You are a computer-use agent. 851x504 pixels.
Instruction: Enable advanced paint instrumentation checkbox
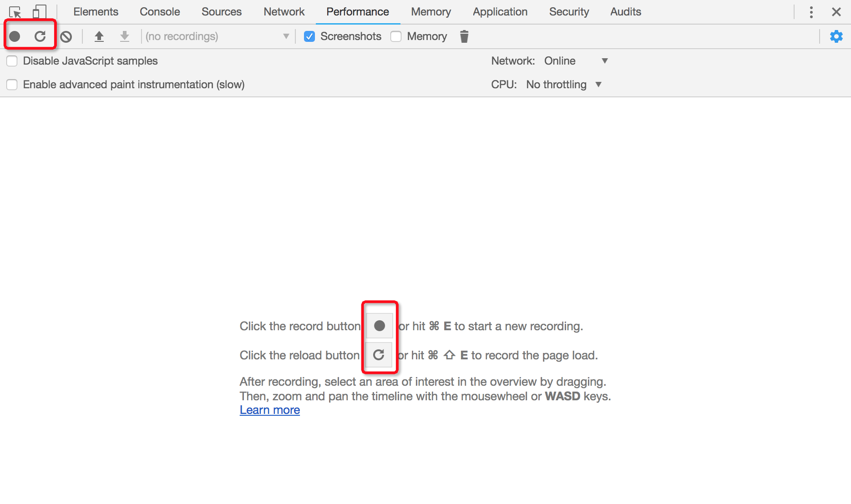tap(12, 85)
